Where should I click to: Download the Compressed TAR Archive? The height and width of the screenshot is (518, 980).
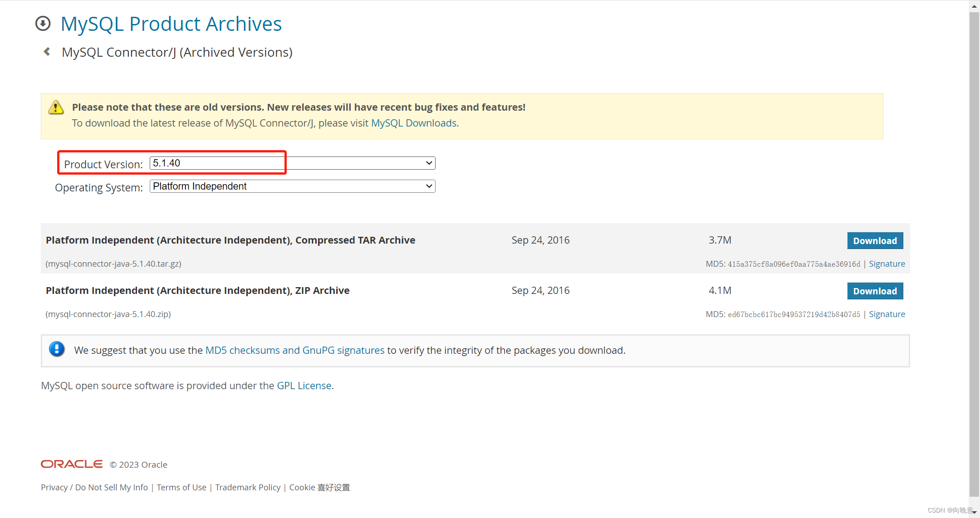pyautogui.click(x=875, y=241)
